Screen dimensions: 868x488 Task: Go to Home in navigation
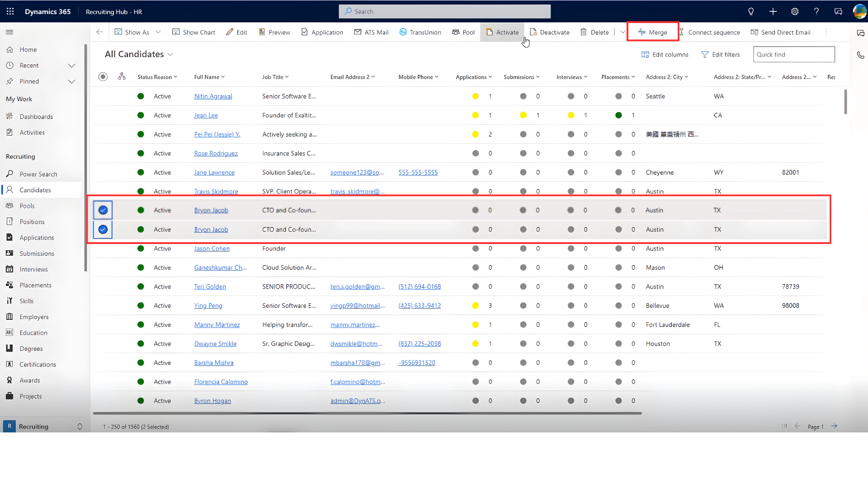coord(28,50)
